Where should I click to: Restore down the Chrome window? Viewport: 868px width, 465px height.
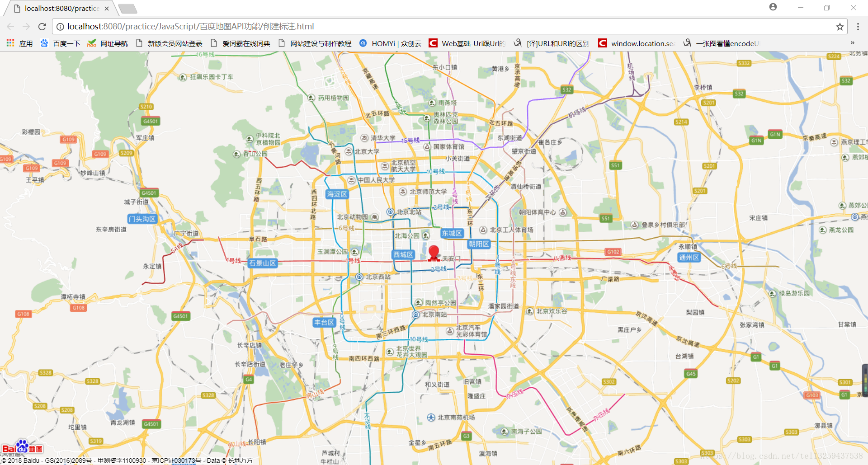point(827,8)
